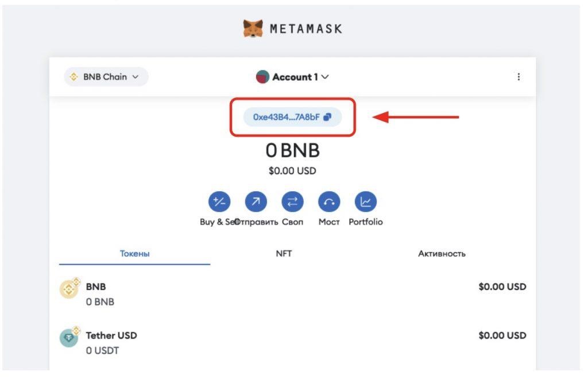Click the Своп (Swap) arrows icon

pos(292,201)
